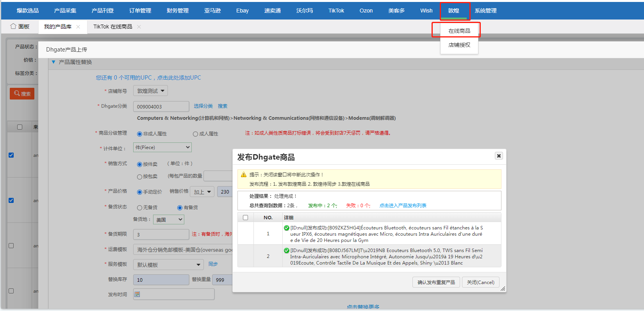The height and width of the screenshot is (311, 644).
Task: Click the dialog resize grip corner icon
Action: click(x=503, y=289)
